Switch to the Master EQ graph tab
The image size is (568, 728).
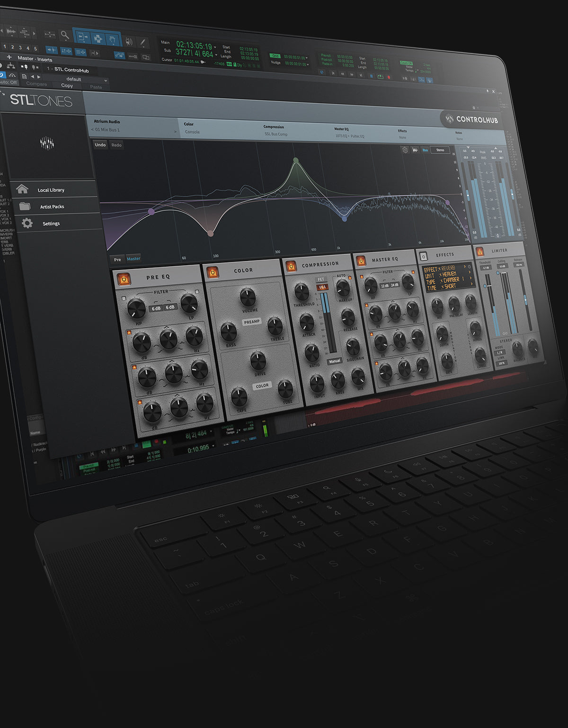133,259
